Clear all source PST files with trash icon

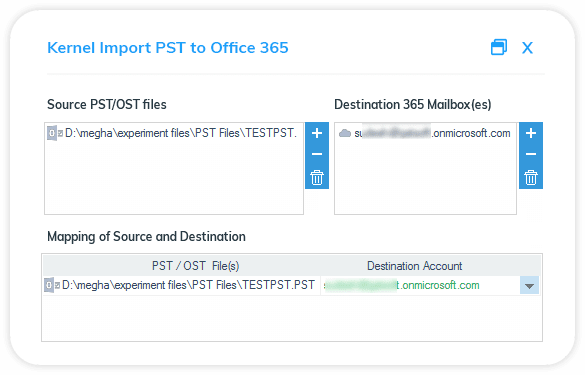coord(317,177)
